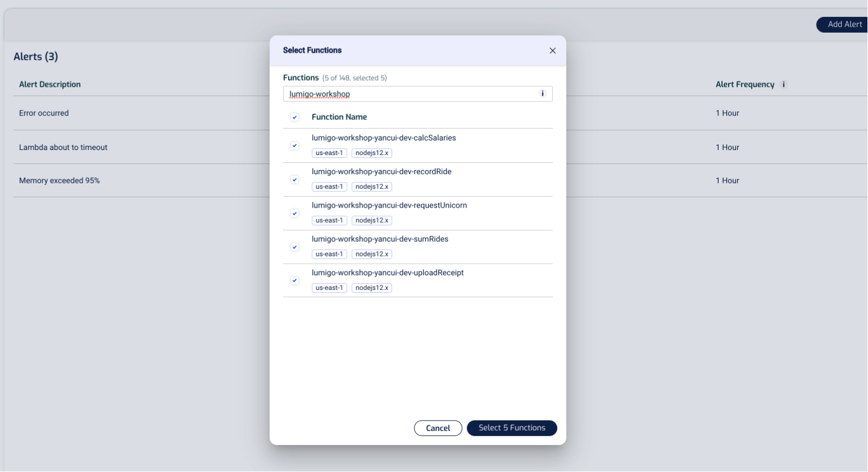Toggle the select-all Function Name checkbox
This screenshot has height=472, width=868.
tap(294, 117)
